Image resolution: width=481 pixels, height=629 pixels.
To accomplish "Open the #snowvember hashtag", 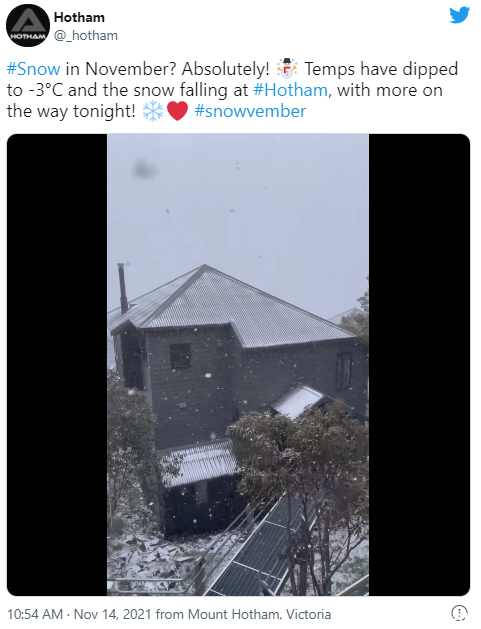I will coord(250,111).
